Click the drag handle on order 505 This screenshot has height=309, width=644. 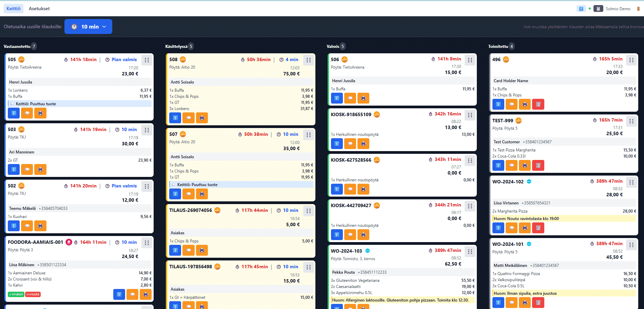[147, 60]
